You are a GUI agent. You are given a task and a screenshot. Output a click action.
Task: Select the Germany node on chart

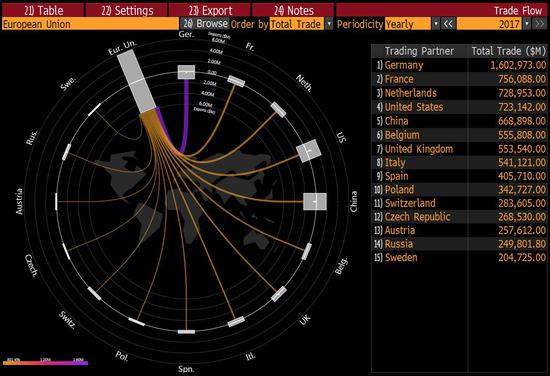[186, 72]
